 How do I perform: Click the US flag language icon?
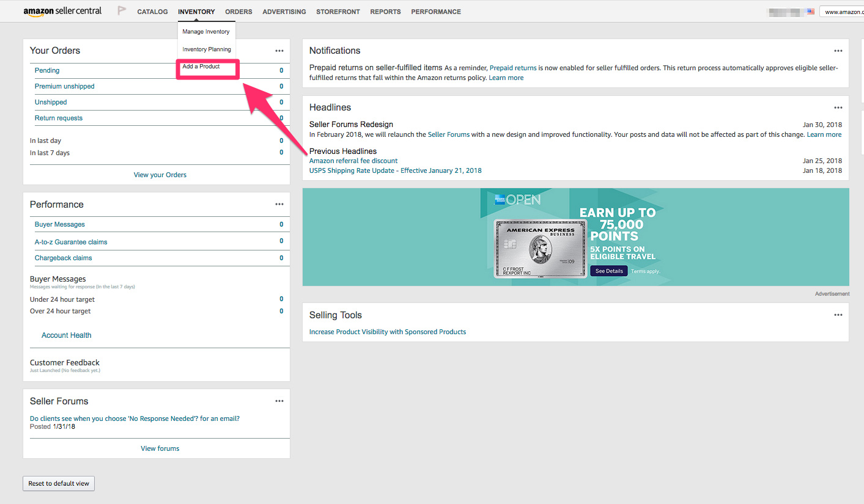click(x=810, y=10)
